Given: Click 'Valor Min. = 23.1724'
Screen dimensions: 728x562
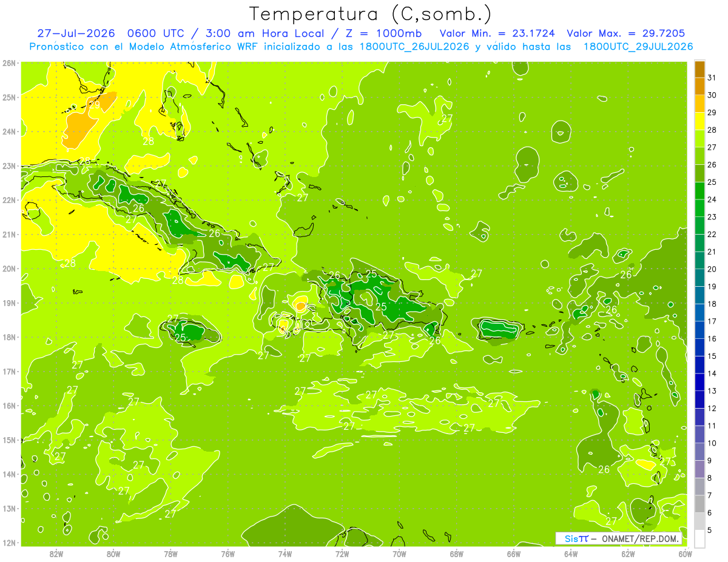Looking at the screenshot, I should 499,33.
